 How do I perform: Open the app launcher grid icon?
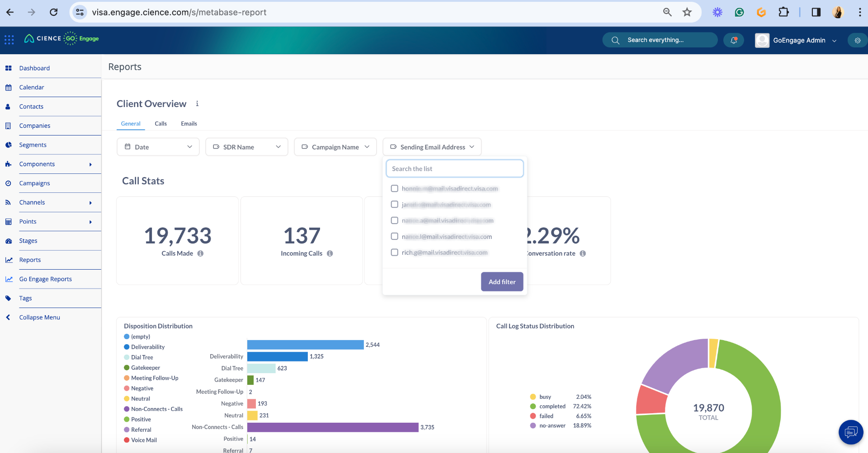click(9, 40)
